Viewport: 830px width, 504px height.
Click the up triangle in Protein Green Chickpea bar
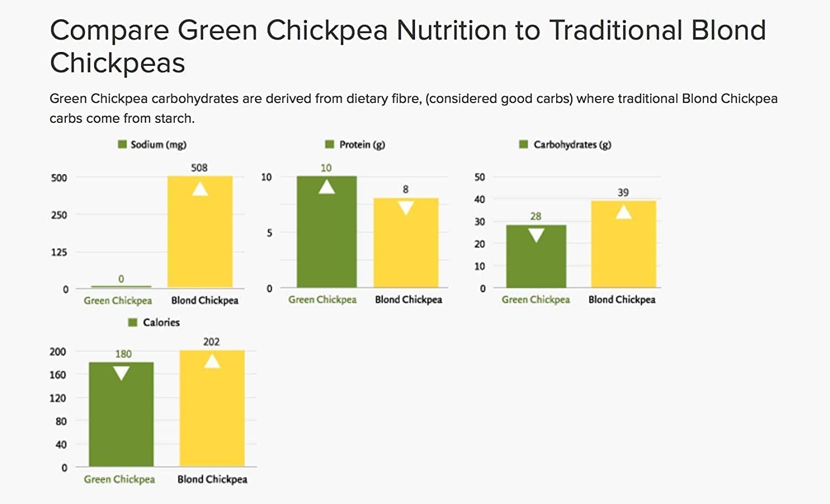coord(326,187)
